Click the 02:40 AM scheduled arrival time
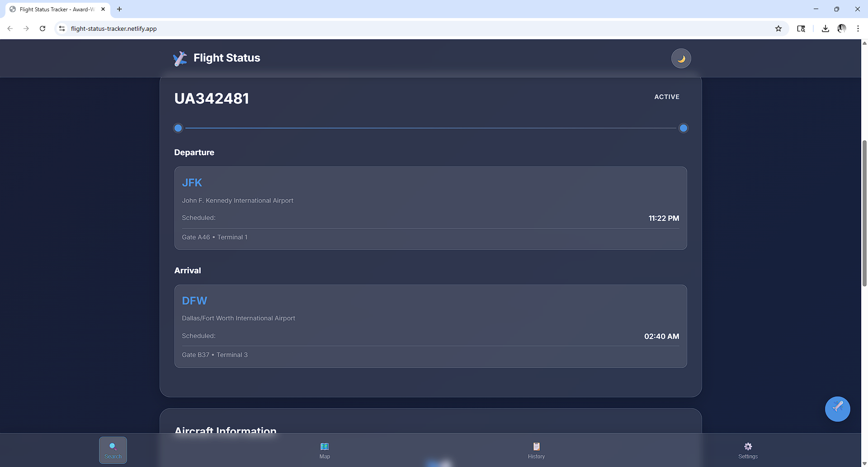Image resolution: width=868 pixels, height=467 pixels. [661, 336]
